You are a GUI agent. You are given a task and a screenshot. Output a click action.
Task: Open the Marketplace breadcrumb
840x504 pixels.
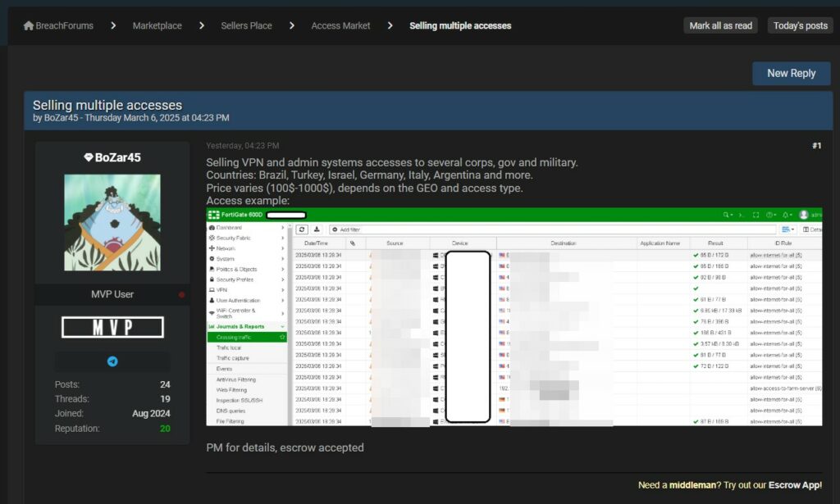(157, 26)
